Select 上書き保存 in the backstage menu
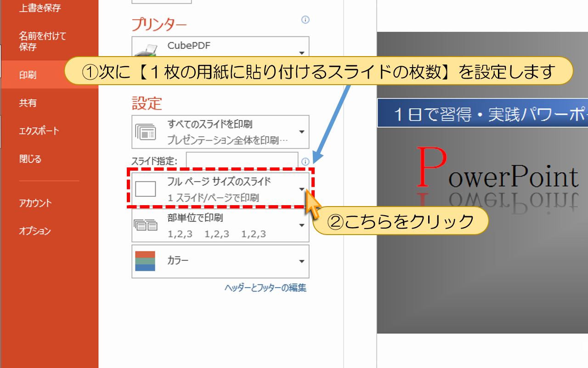The height and width of the screenshot is (368, 588). coord(40,8)
